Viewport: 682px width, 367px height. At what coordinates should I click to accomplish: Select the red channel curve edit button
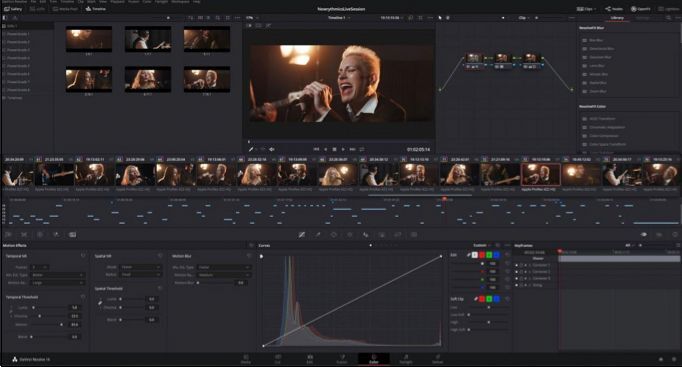[x=481, y=255]
